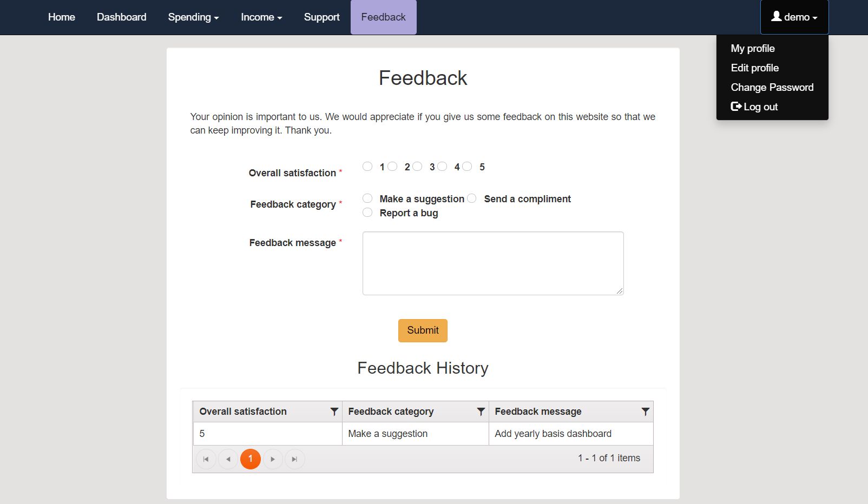Go to the next page arrow
The height and width of the screenshot is (504, 868).
coord(273,459)
